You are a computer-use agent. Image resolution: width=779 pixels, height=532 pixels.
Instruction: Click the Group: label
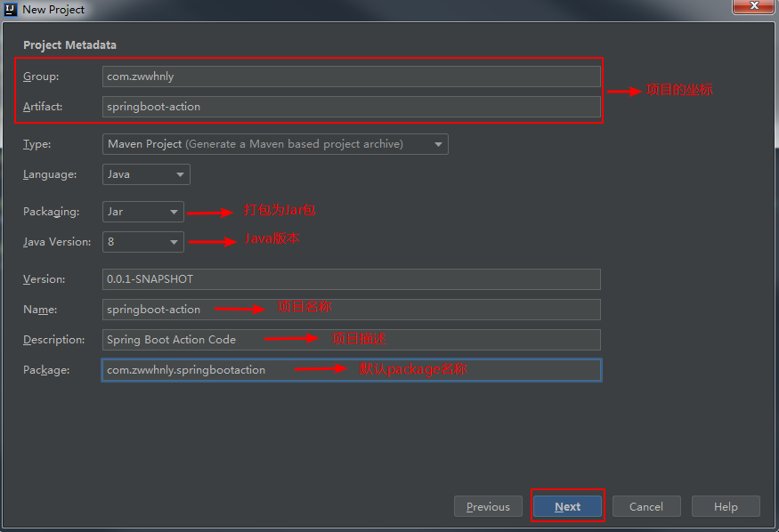41,77
